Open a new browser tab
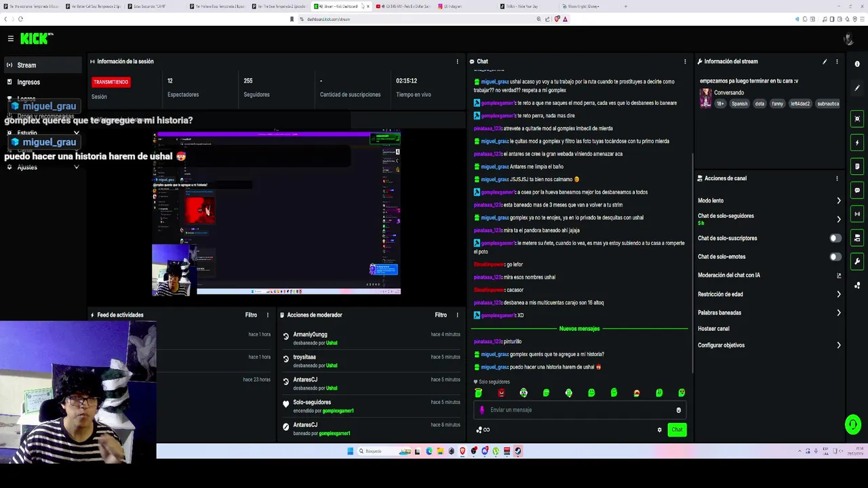The height and width of the screenshot is (488, 868). point(625,6)
